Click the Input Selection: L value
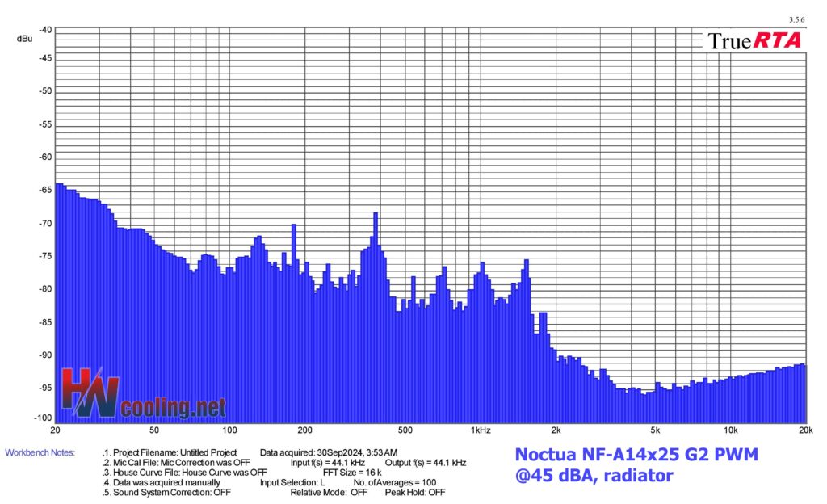Screen dimensions: 827x504 292,482
